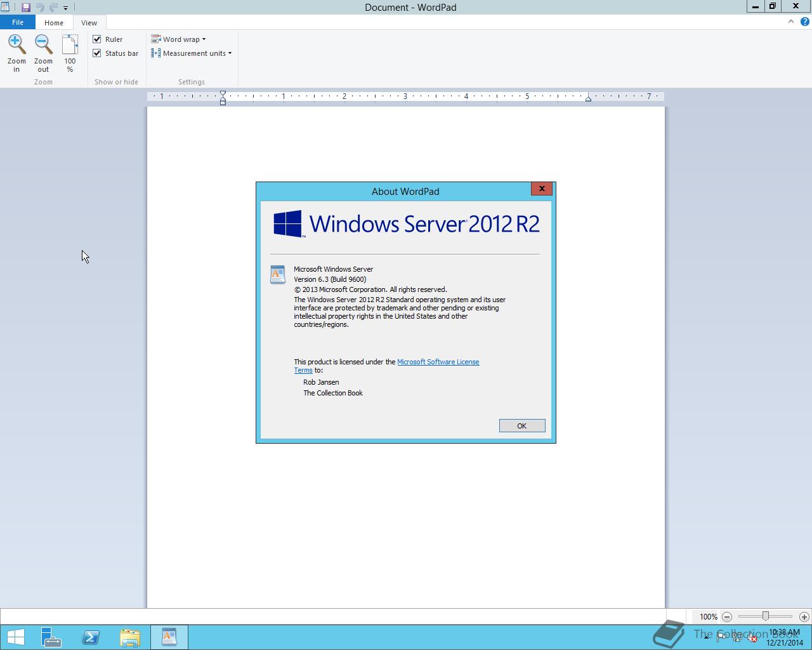812x650 pixels.
Task: Click the network tray icon
Action: coord(737,638)
